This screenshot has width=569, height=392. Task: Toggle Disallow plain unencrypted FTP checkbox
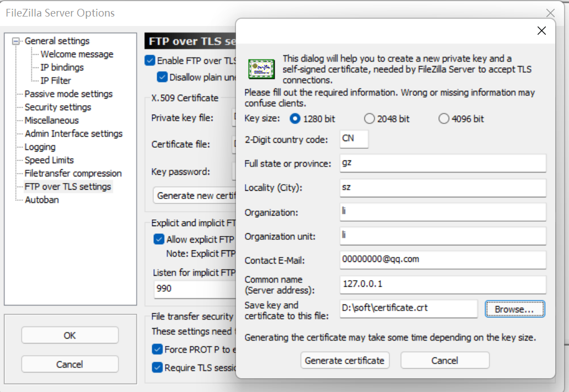click(x=162, y=77)
